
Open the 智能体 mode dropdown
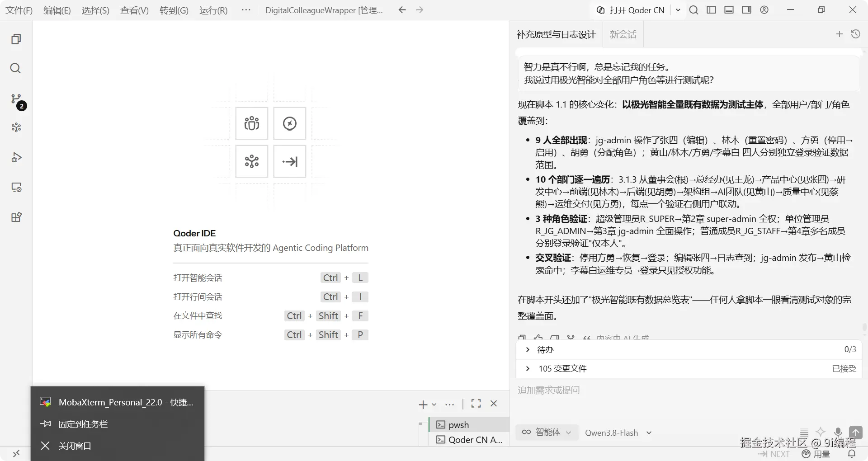coord(546,432)
